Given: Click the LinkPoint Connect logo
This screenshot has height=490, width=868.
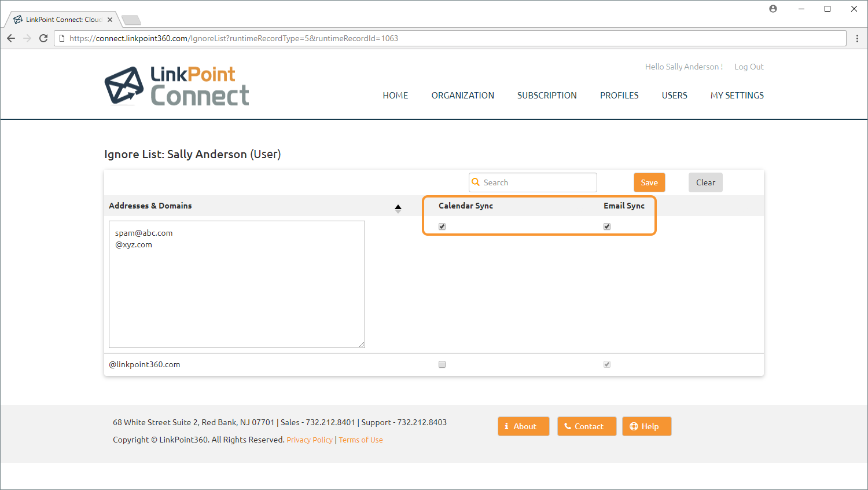Looking at the screenshot, I should pyautogui.click(x=177, y=86).
